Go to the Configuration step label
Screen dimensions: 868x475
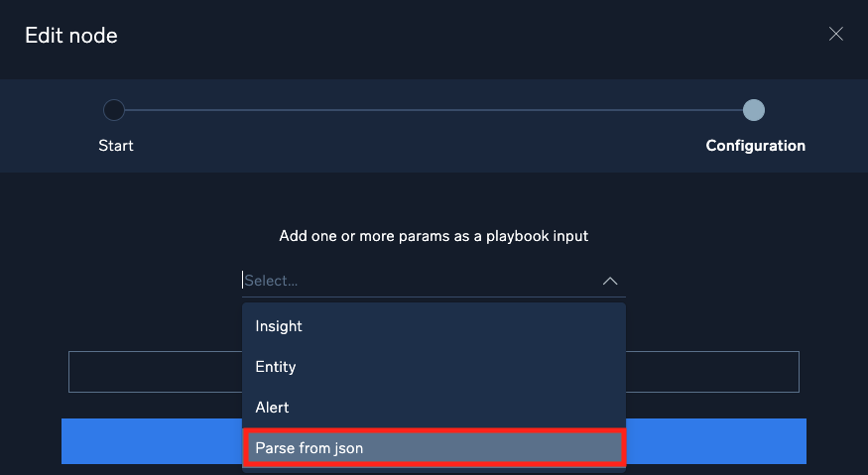click(x=755, y=146)
